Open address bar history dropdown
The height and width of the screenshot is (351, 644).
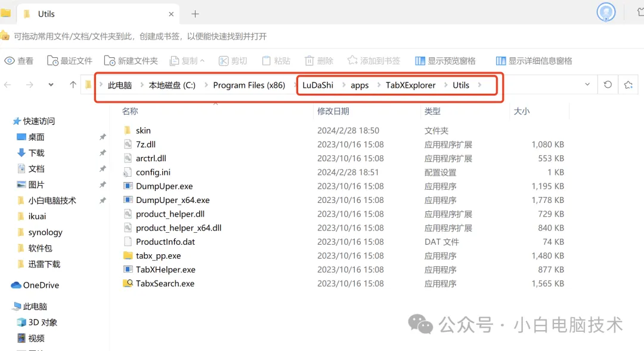[587, 84]
